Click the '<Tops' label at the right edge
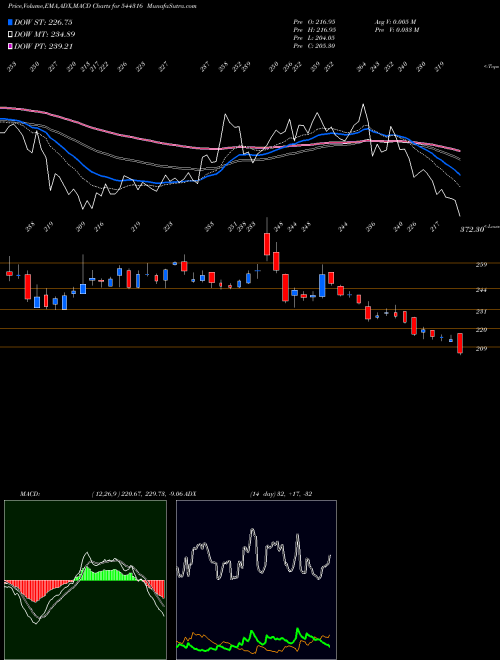 pyautogui.click(x=492, y=67)
